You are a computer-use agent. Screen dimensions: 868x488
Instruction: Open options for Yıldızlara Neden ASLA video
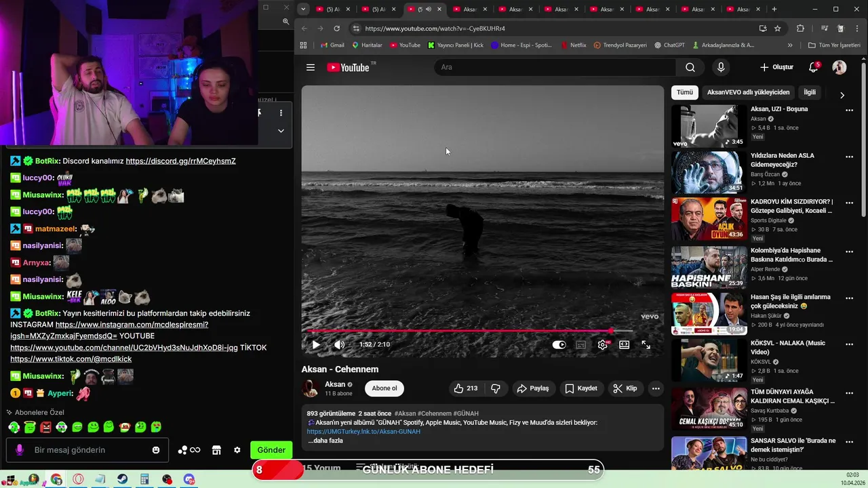pos(849,157)
